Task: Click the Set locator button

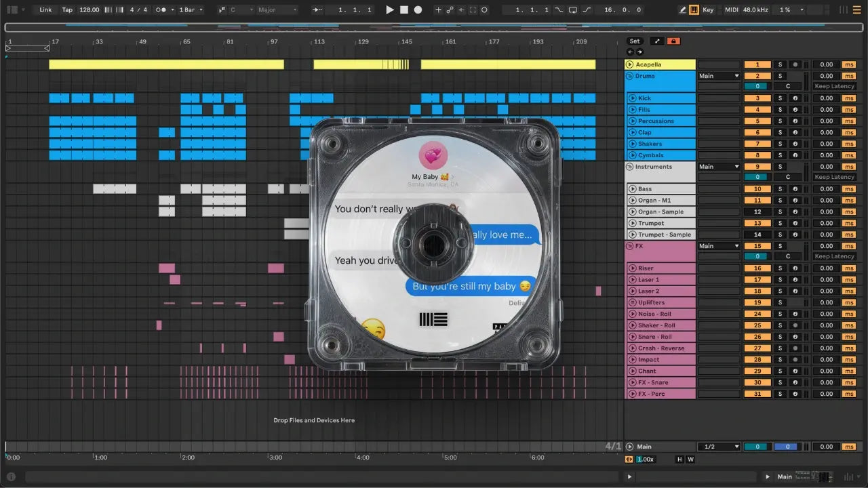Action: tap(635, 41)
